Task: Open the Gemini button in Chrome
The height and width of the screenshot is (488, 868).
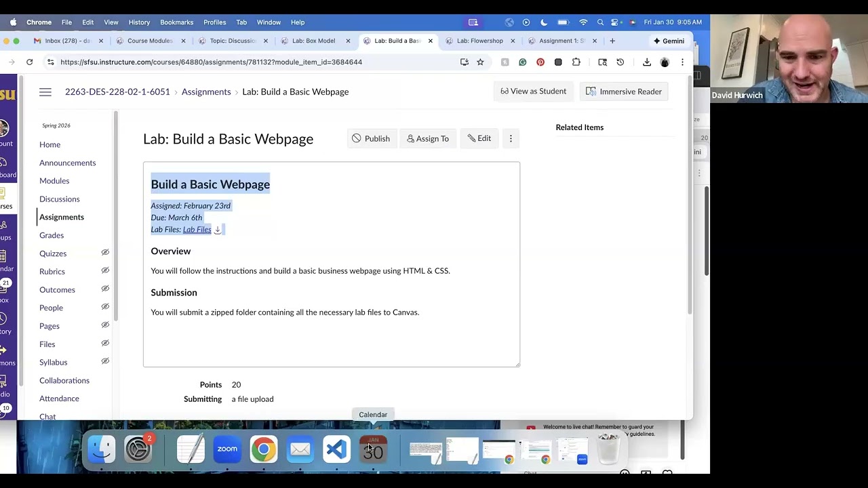Action: pos(669,41)
